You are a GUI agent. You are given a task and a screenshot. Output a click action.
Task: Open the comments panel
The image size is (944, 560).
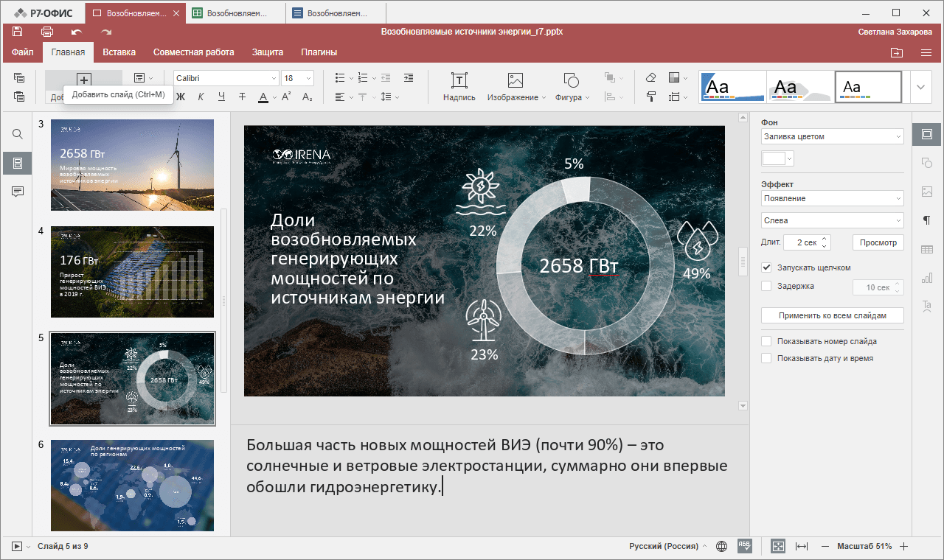pyautogui.click(x=16, y=191)
